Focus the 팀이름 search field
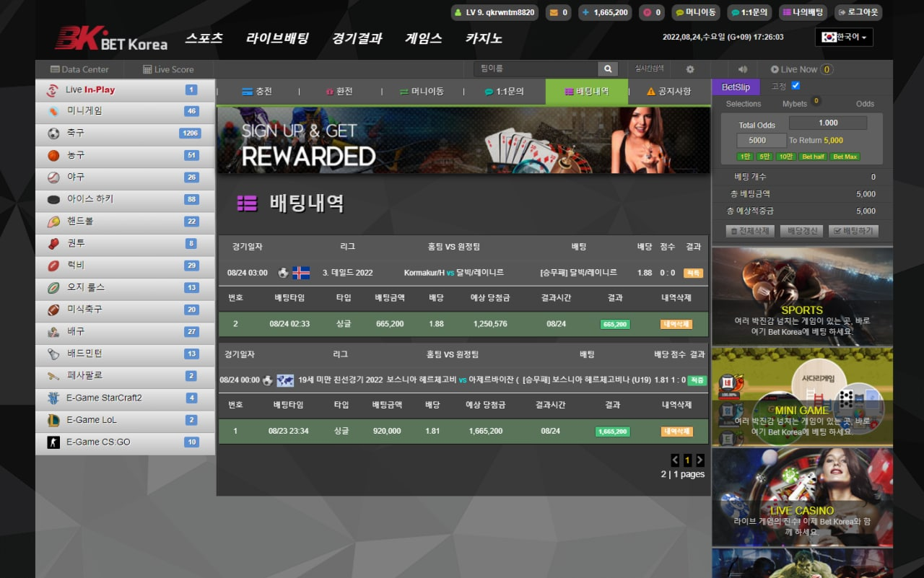Viewport: 924px width, 578px height. coord(536,69)
